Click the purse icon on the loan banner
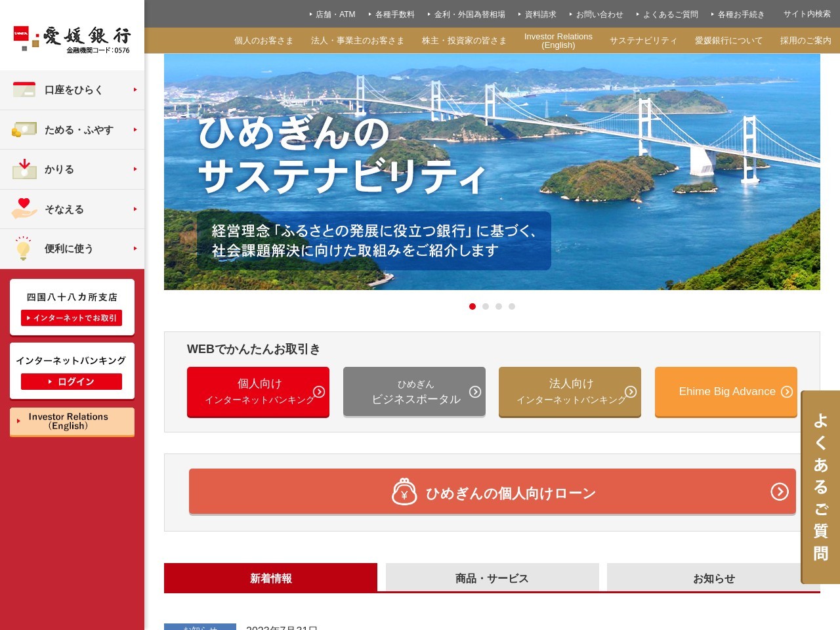 pyautogui.click(x=404, y=492)
